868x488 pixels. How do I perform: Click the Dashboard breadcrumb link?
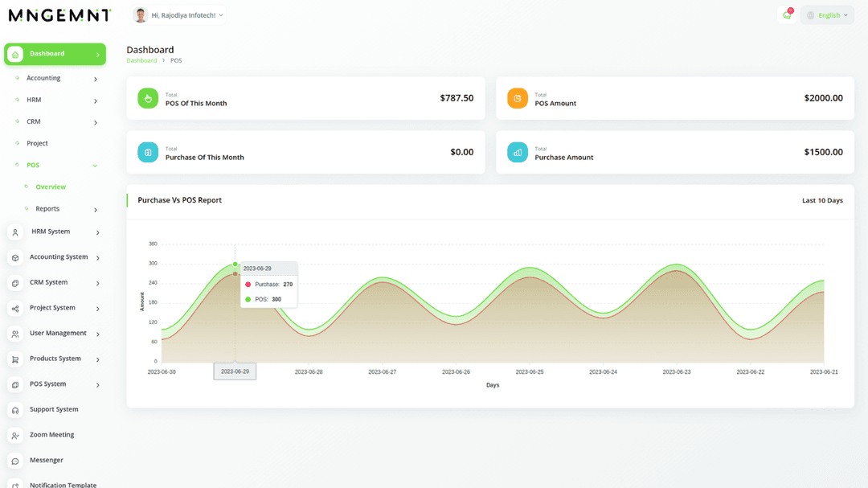pos(141,60)
